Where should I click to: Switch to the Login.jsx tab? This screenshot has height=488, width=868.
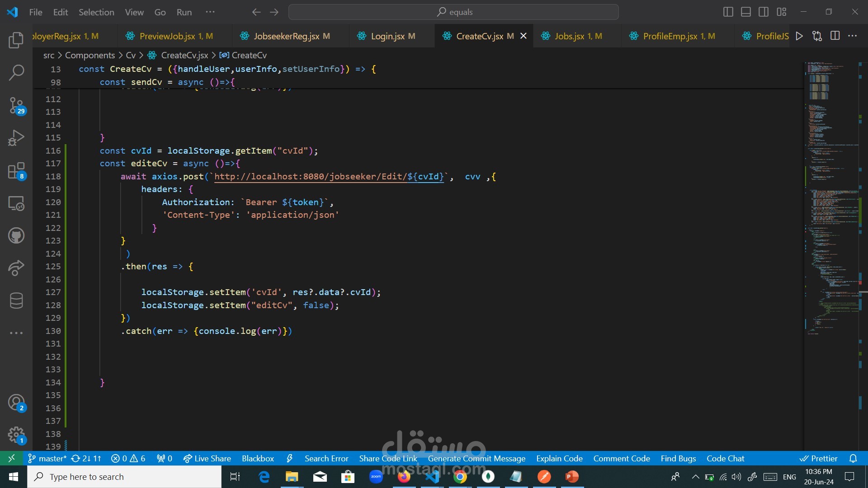(x=387, y=36)
